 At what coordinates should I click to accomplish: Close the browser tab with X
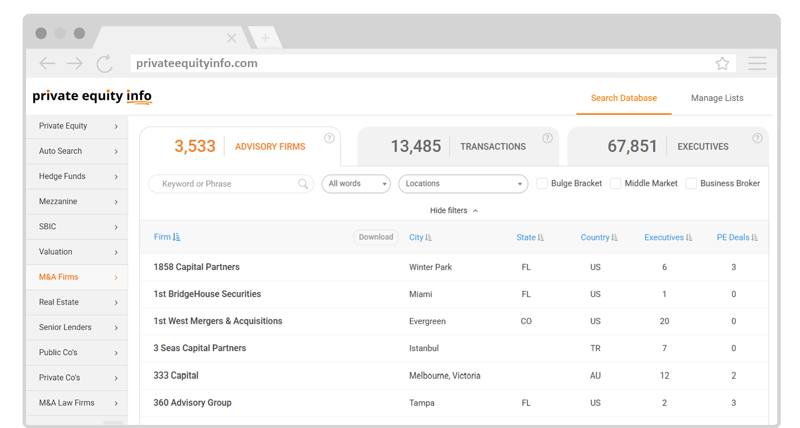[231, 38]
